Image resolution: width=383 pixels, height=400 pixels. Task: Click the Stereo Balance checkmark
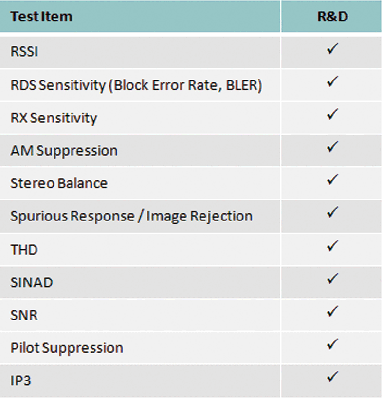coord(332,180)
